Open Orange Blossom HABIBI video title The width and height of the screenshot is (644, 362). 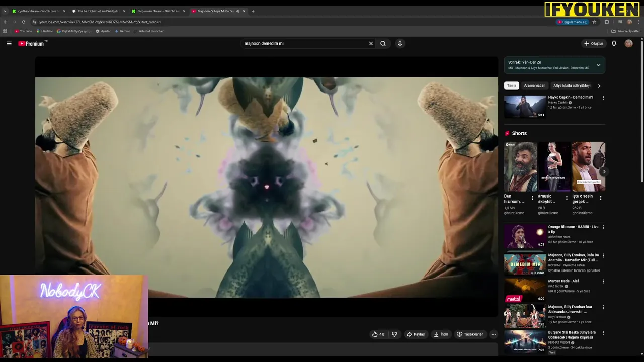pos(573,229)
